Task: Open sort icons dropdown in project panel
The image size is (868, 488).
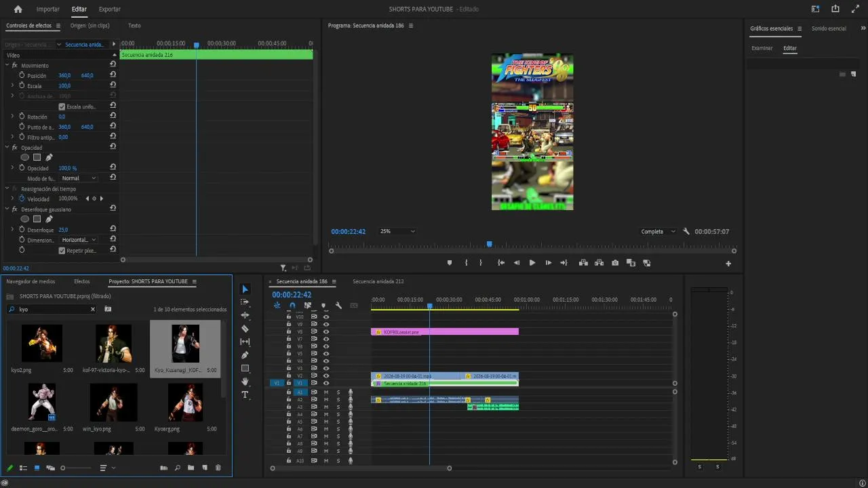Action: click(106, 468)
